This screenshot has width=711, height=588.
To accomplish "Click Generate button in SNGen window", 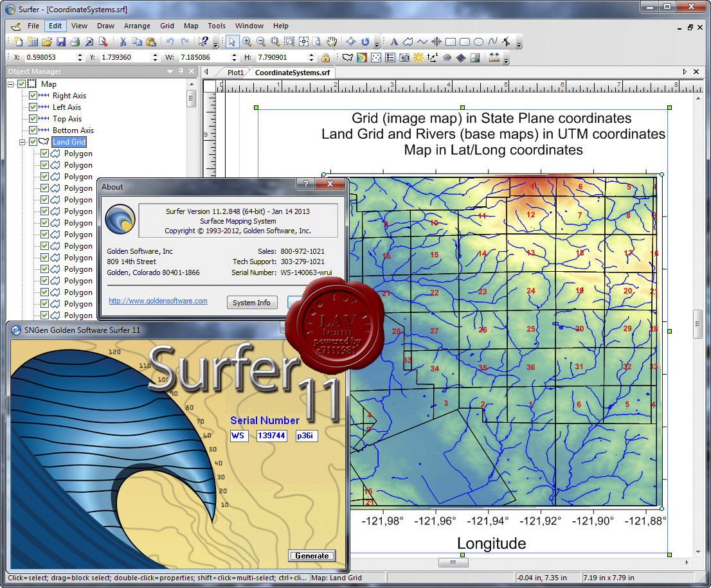I will click(x=312, y=556).
